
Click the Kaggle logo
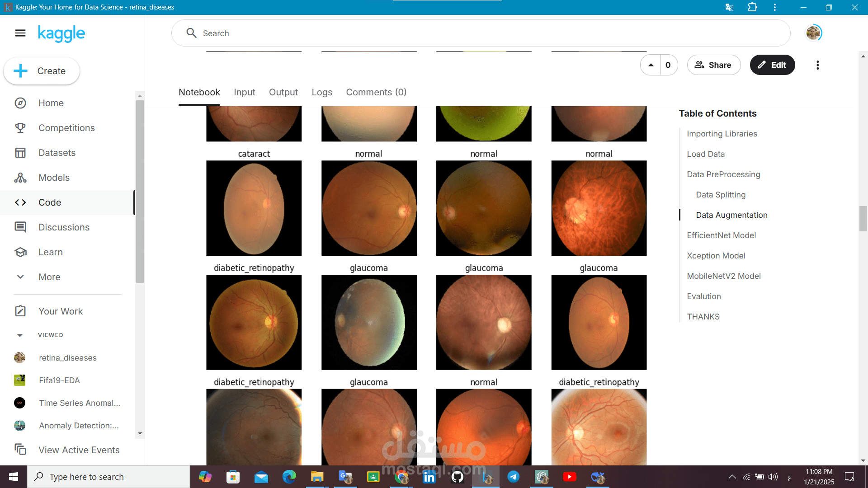coord(61,33)
